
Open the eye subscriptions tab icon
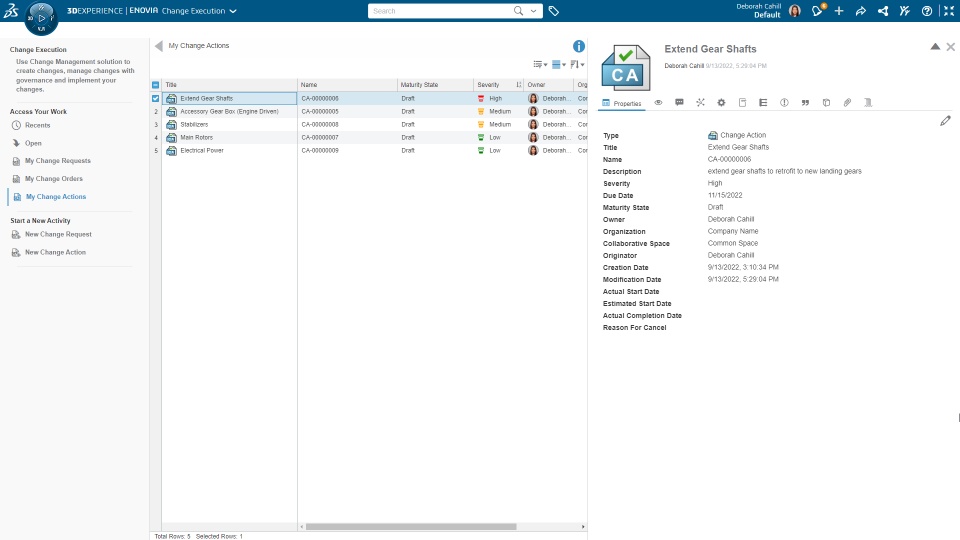[x=658, y=102]
